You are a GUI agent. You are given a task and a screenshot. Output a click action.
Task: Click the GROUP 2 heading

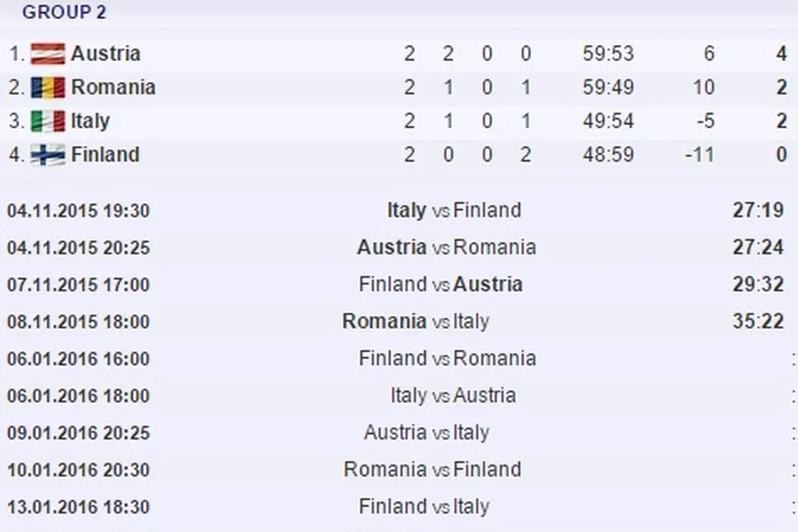64,12
